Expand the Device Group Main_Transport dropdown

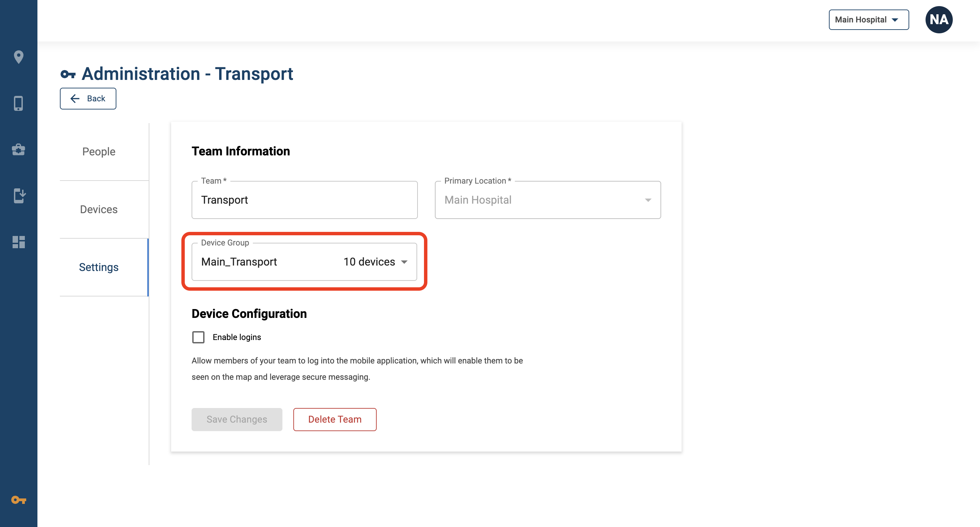click(x=304, y=262)
